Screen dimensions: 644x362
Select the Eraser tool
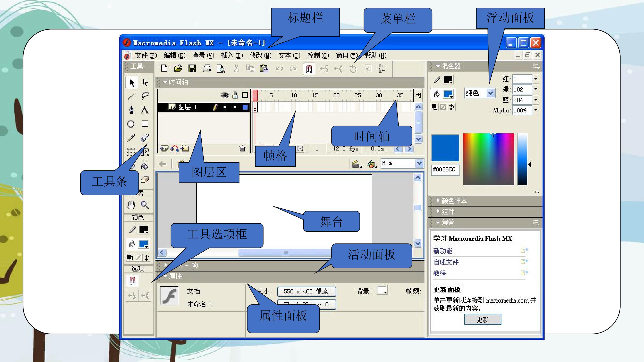145,180
